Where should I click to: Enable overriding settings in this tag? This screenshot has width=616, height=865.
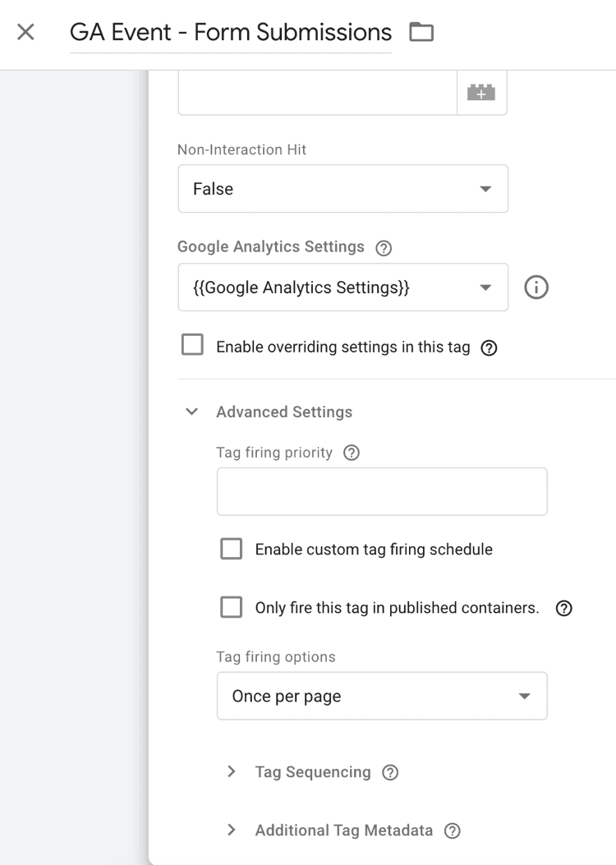tap(191, 345)
